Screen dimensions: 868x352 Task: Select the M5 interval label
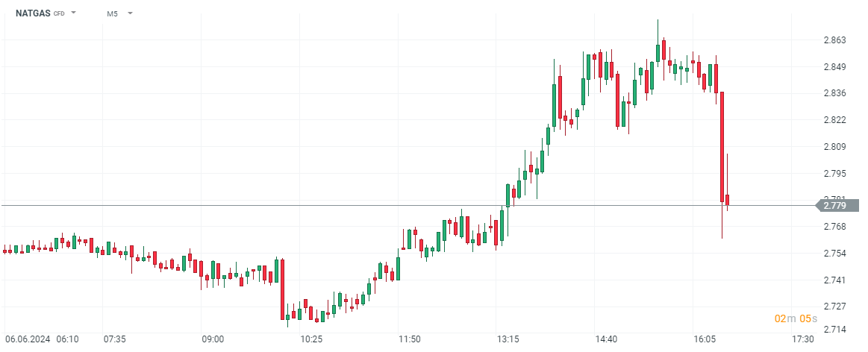(x=112, y=13)
